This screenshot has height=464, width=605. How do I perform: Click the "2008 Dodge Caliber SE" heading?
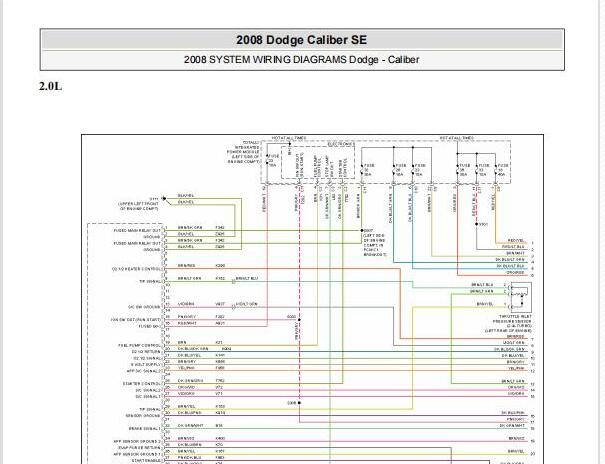point(301,40)
